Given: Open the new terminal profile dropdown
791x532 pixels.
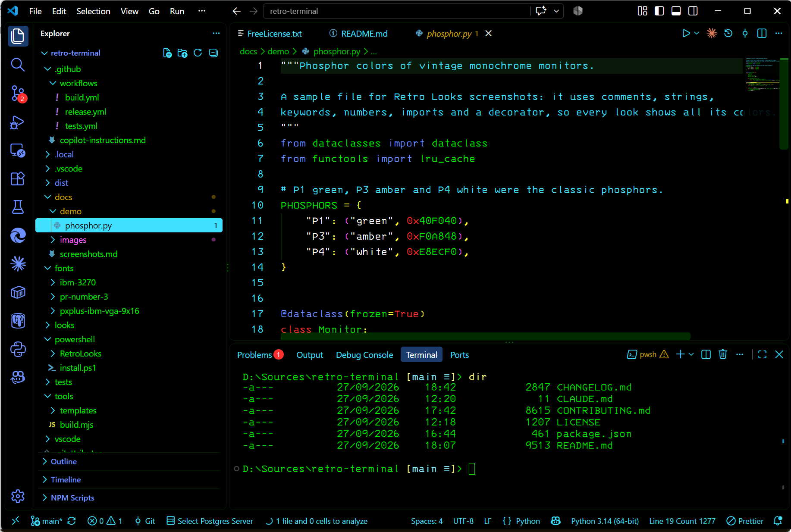Looking at the screenshot, I should (x=691, y=354).
